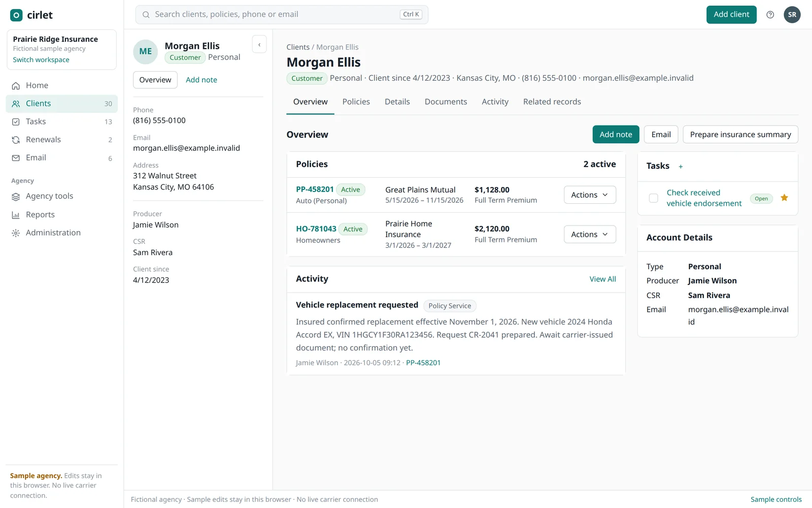Switch to the Documents tab
Screen dimensions: 812x508
point(446,102)
